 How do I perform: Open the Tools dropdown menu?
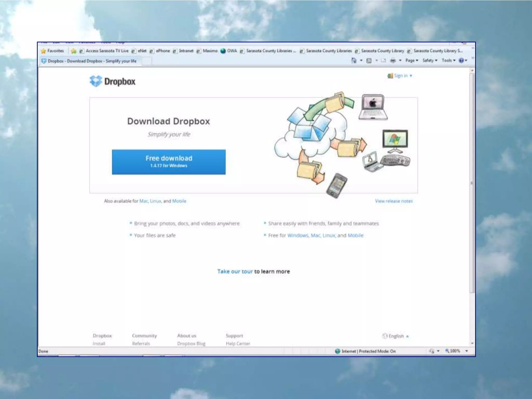[x=448, y=61]
